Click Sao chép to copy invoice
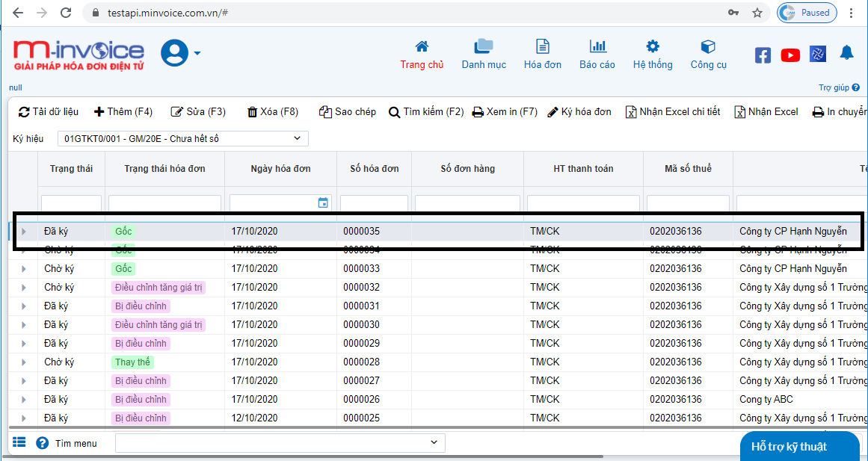The image size is (868, 461). point(348,112)
